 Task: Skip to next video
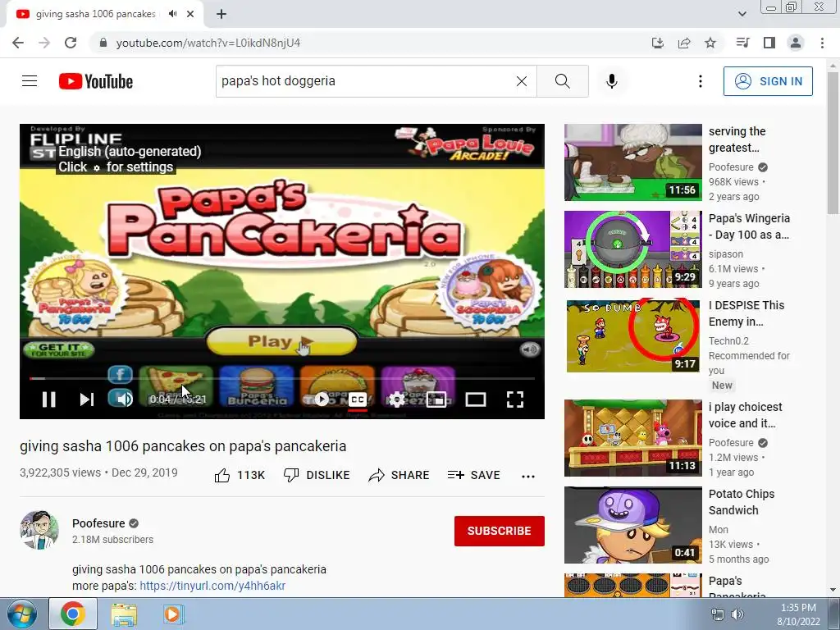tap(87, 399)
